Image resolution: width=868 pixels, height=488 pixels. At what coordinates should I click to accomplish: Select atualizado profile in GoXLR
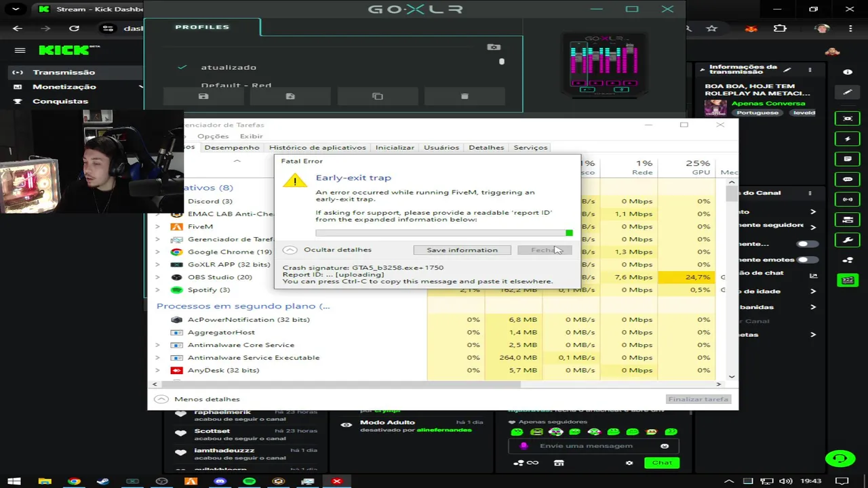229,67
